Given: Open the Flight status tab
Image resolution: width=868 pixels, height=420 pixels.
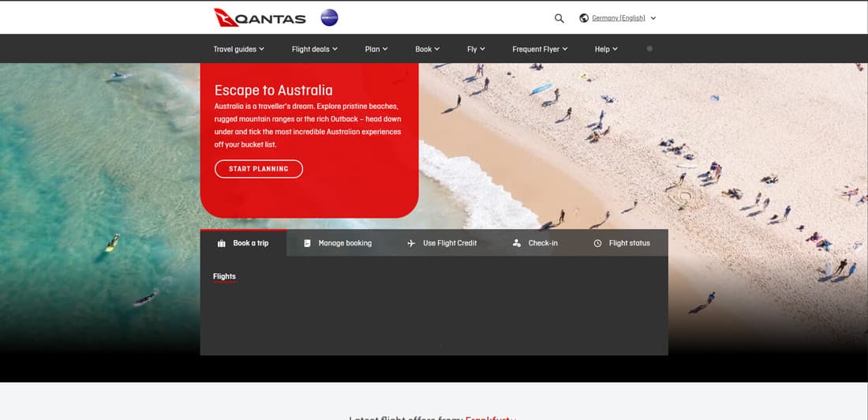Looking at the screenshot, I should tap(622, 242).
